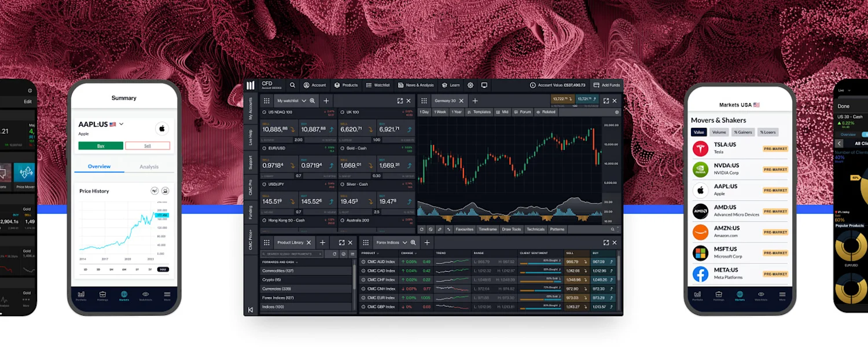Click the grid icon on the Product Library panel

point(266,243)
